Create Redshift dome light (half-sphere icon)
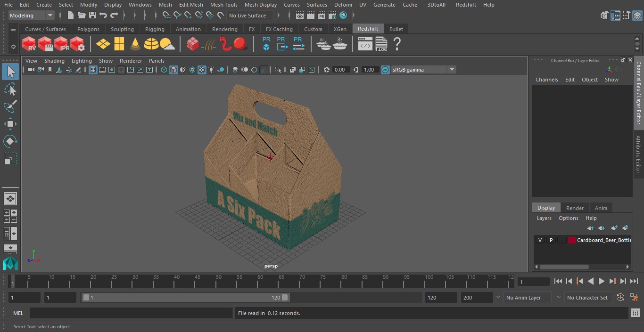The width and height of the screenshot is (644, 332). click(151, 44)
